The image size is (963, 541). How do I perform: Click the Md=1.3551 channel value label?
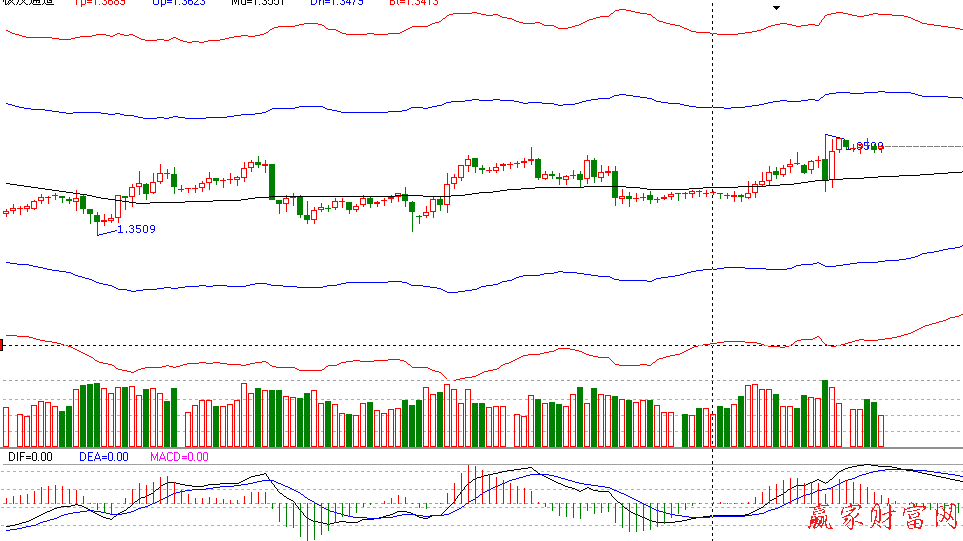click(256, 3)
